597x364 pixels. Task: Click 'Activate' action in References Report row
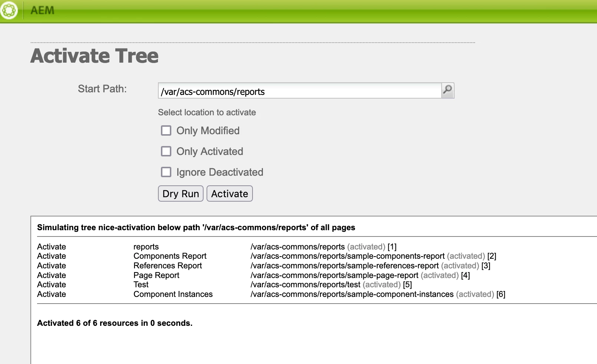[52, 266]
